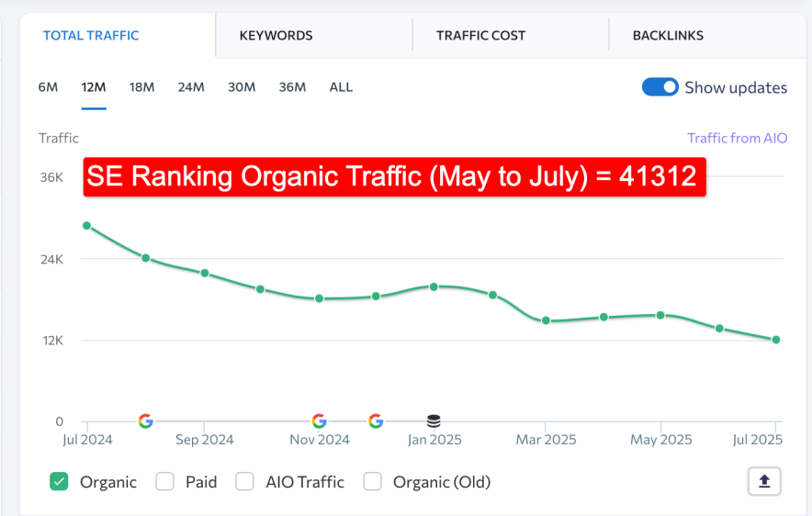Click the 36K axis label
This screenshot has width=812, height=516.
51,177
